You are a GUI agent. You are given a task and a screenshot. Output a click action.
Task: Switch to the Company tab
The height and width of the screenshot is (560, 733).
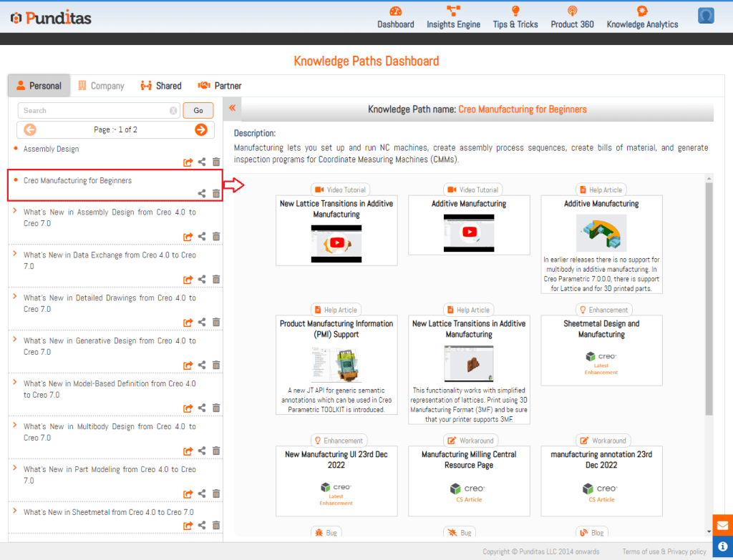pyautogui.click(x=101, y=86)
